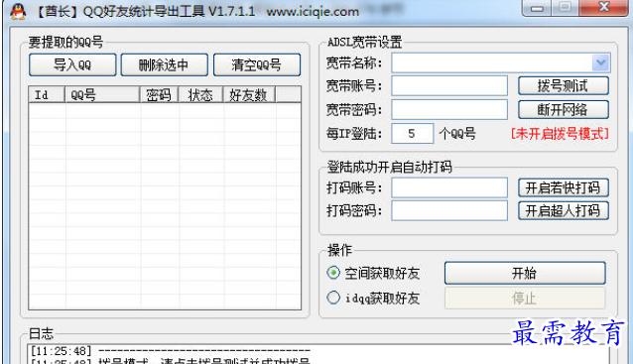The height and width of the screenshot is (364, 633).
Task: Click the 清空QQ号 button
Action: 257,64
